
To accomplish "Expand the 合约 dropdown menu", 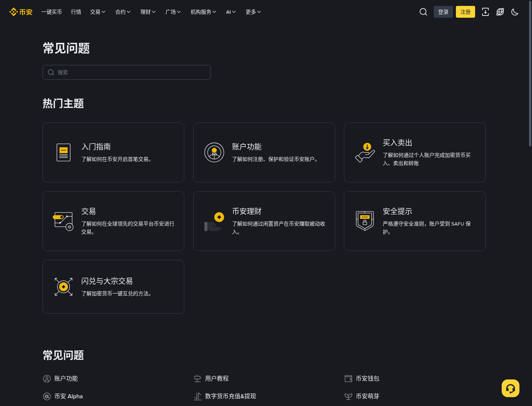I will coord(123,12).
